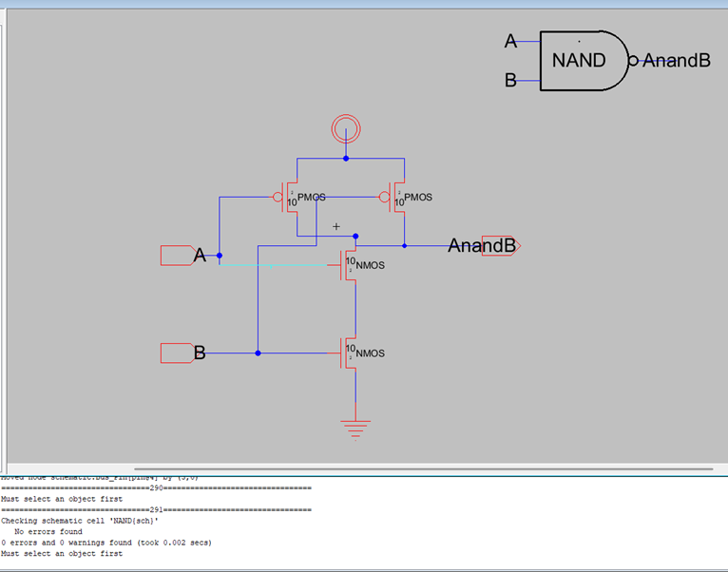Click 'Checking schematic cell NAND{sch}' message
This screenshot has height=572, width=728.
[x=80, y=521]
